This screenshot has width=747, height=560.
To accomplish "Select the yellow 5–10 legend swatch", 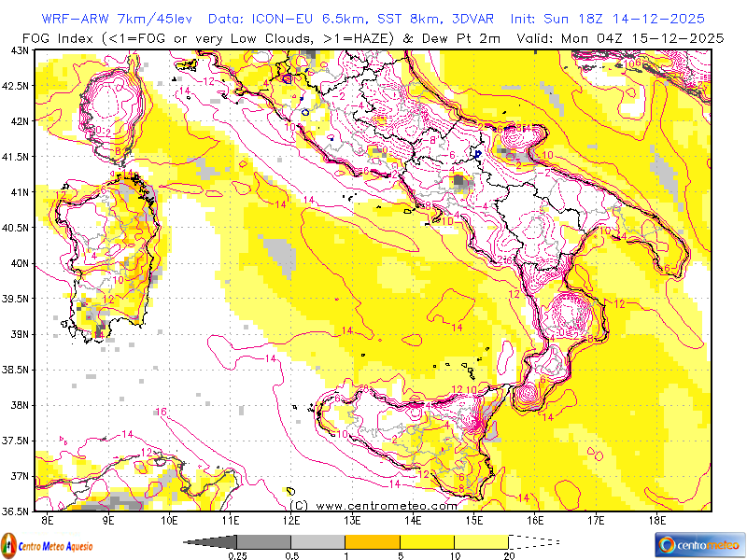I will point(427,541).
